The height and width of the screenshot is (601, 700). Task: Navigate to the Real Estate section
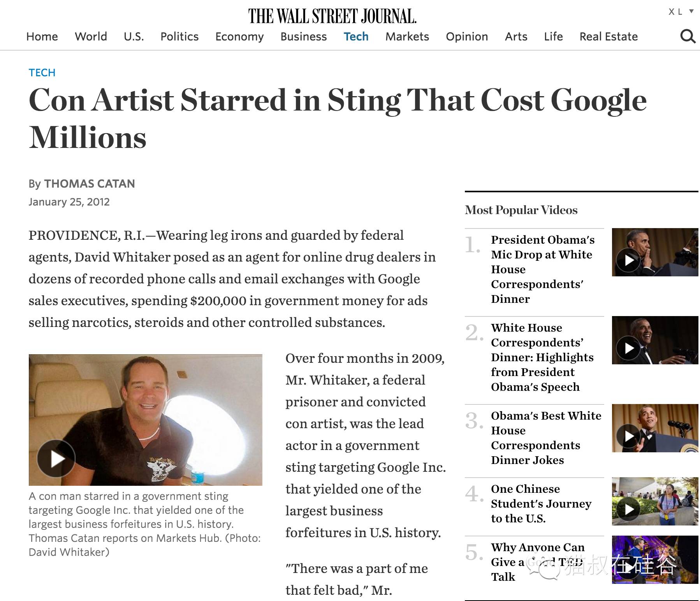609,37
